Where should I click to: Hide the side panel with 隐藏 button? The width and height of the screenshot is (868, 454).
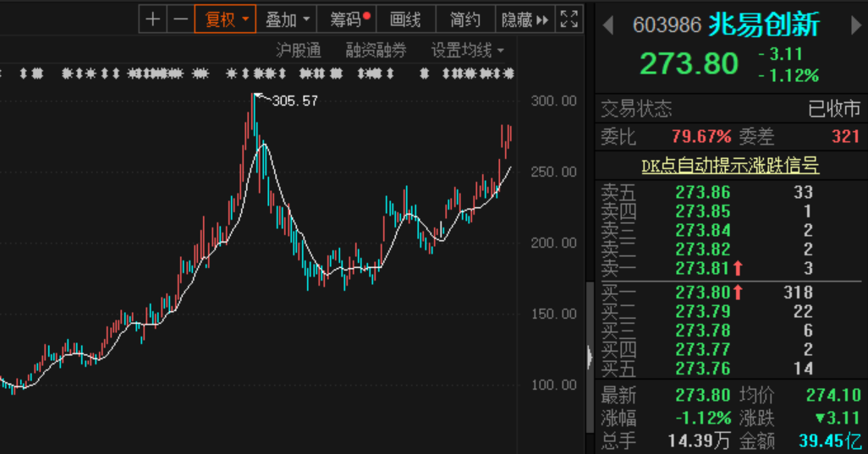525,19
